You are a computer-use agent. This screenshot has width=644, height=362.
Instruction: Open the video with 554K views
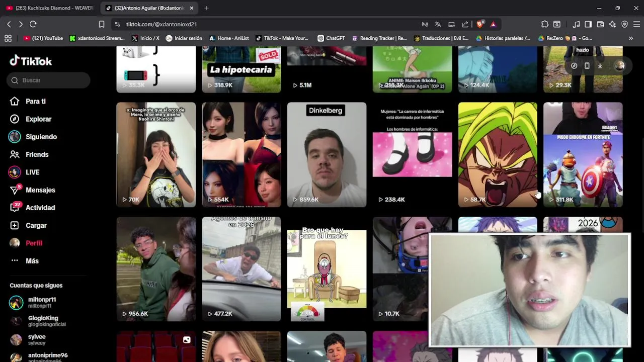(x=242, y=155)
